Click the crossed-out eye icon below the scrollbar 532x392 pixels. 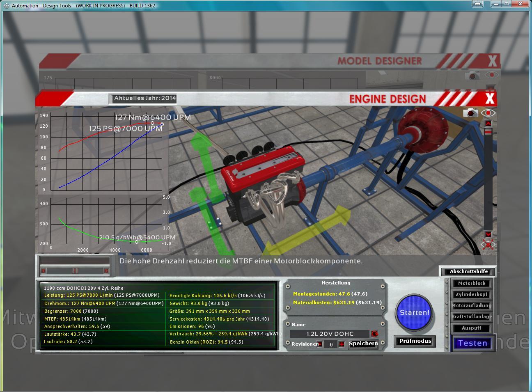click(x=488, y=245)
